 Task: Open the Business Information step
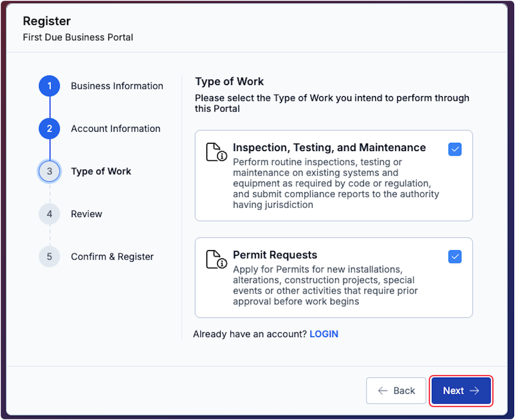tap(117, 86)
